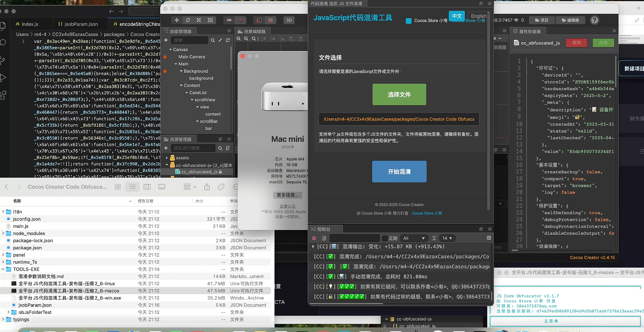Click the 更多信息 button in About window
The image size is (644, 332).
[x=288, y=195]
